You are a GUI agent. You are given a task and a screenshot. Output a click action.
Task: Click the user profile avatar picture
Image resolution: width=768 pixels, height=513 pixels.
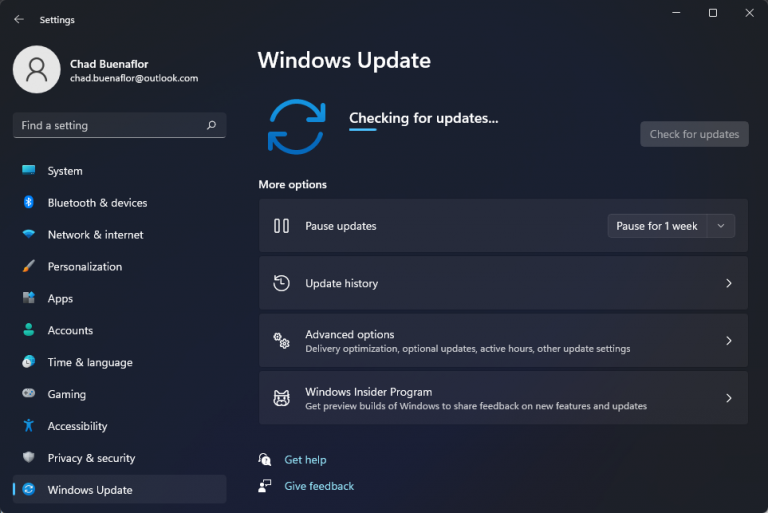click(37, 70)
